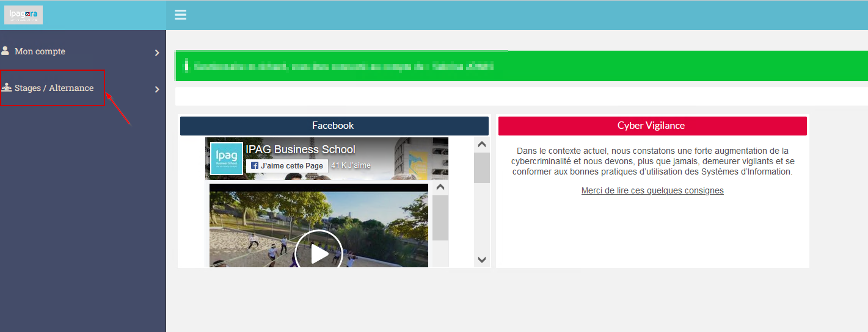Click the Facebook panel header
The image size is (868, 332).
click(334, 126)
